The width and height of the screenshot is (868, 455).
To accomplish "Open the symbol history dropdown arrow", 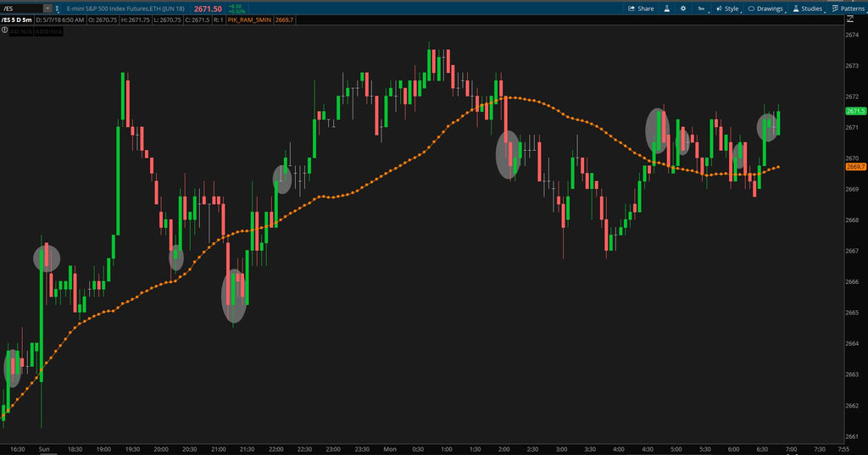I will [47, 8].
